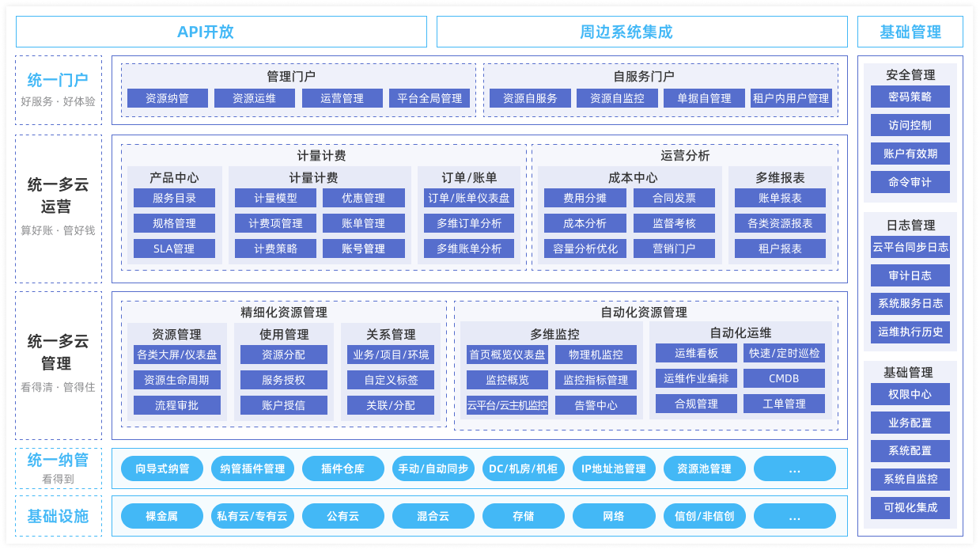The image size is (980, 550).
Task: Open 云平台/云主机监控 in 多维监控
Action: coord(505,405)
